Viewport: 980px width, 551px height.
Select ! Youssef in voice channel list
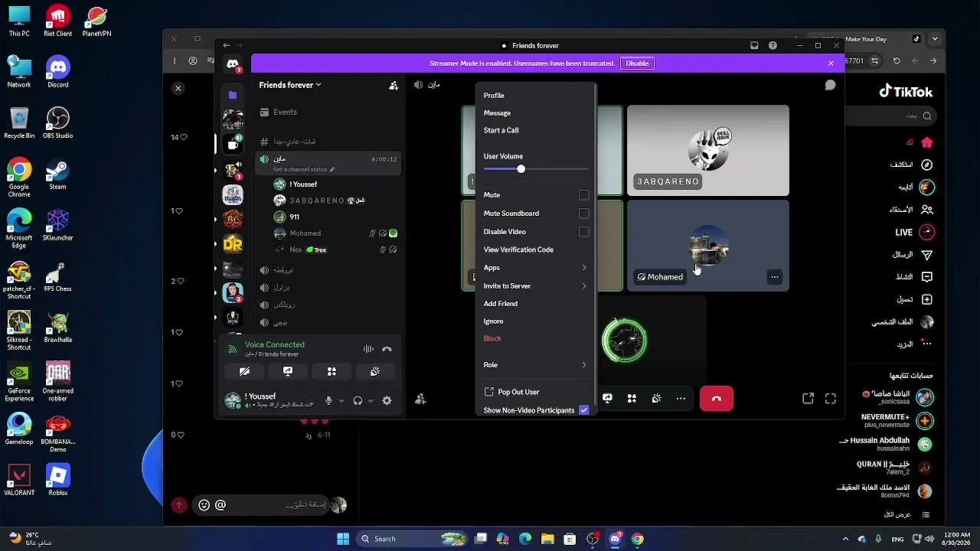click(335, 184)
